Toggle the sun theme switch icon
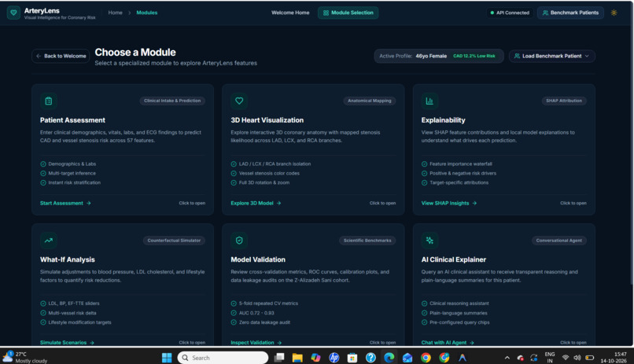This screenshot has width=634, height=364. tap(614, 13)
